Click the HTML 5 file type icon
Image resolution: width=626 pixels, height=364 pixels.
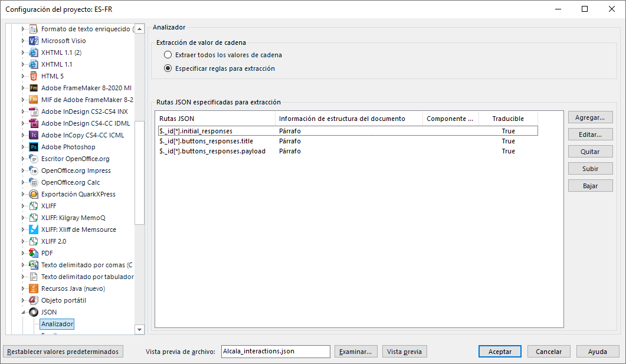(34, 76)
